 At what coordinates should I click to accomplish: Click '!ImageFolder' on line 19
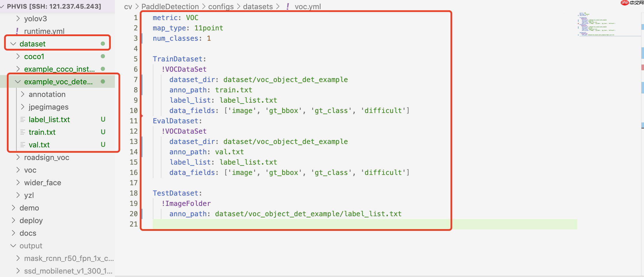[x=186, y=204]
